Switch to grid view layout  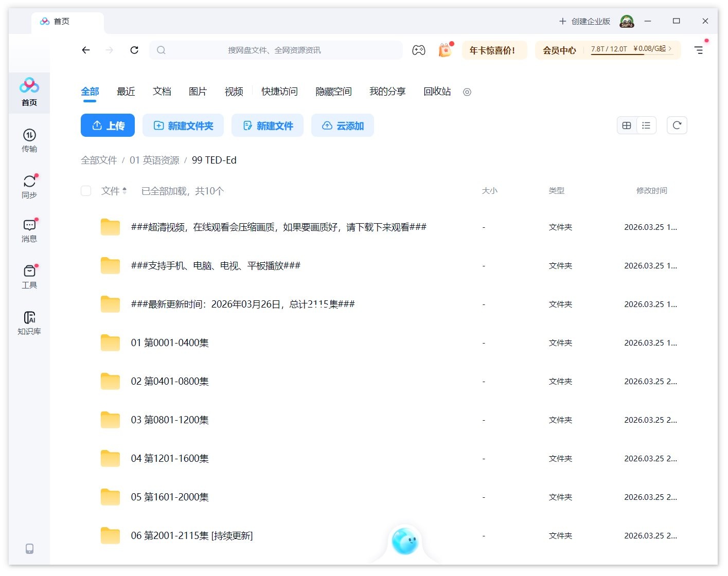click(627, 125)
